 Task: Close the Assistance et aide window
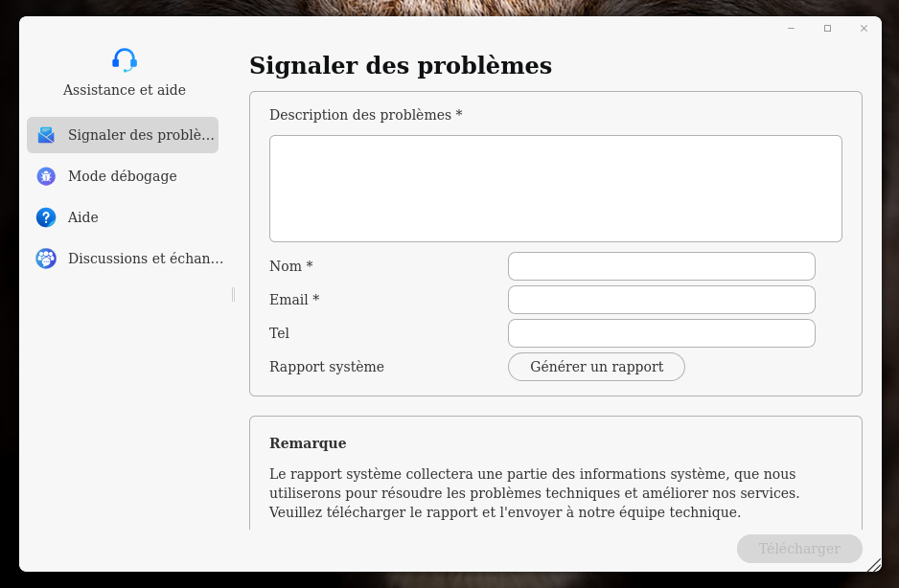click(x=864, y=29)
